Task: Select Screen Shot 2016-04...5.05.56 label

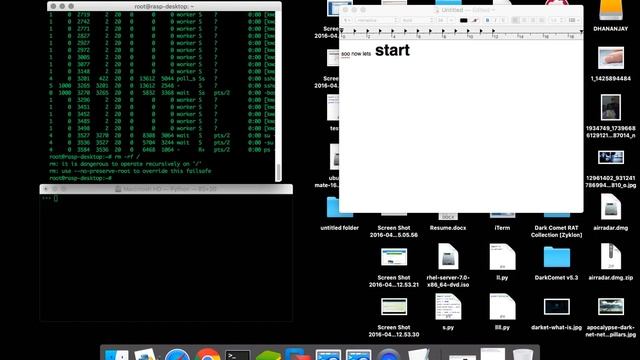Action: 393,231
